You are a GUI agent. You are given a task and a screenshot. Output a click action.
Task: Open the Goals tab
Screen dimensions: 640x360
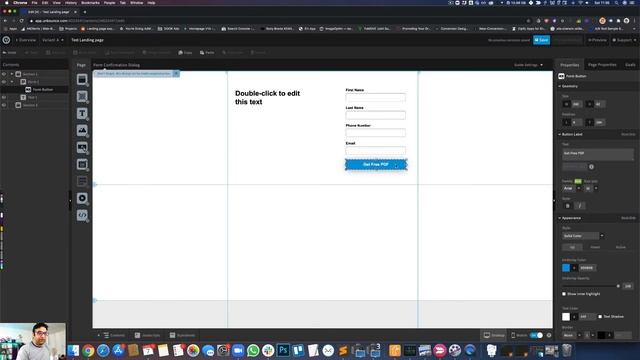pos(630,65)
